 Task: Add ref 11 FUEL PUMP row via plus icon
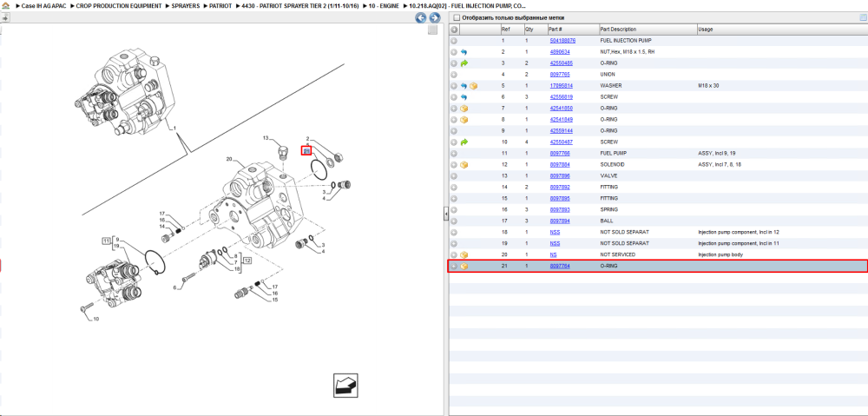tap(454, 154)
